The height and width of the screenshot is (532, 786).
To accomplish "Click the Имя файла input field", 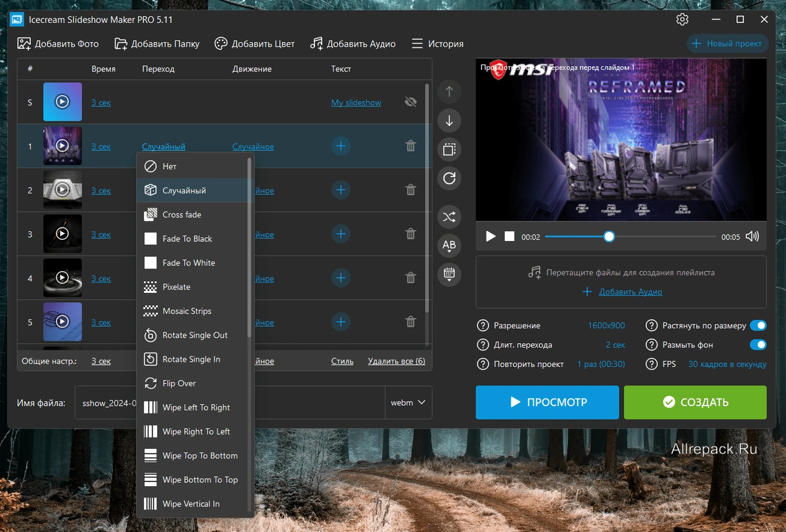I will (230, 402).
